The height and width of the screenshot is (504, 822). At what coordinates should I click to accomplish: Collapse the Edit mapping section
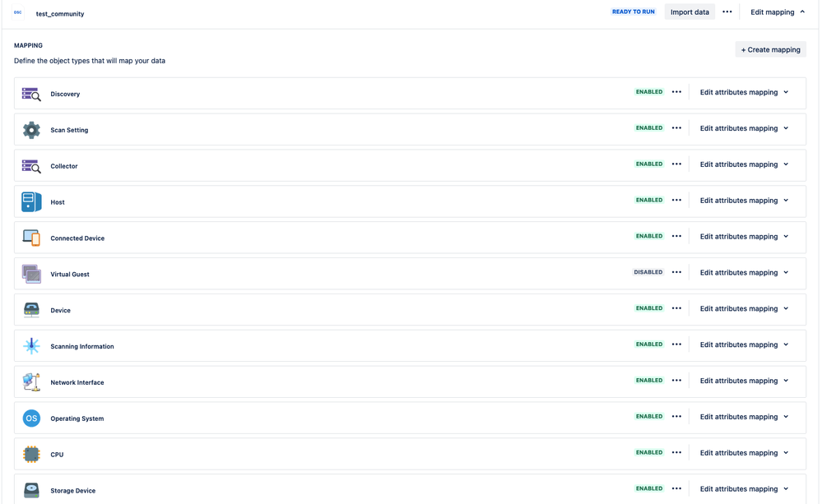pos(774,12)
